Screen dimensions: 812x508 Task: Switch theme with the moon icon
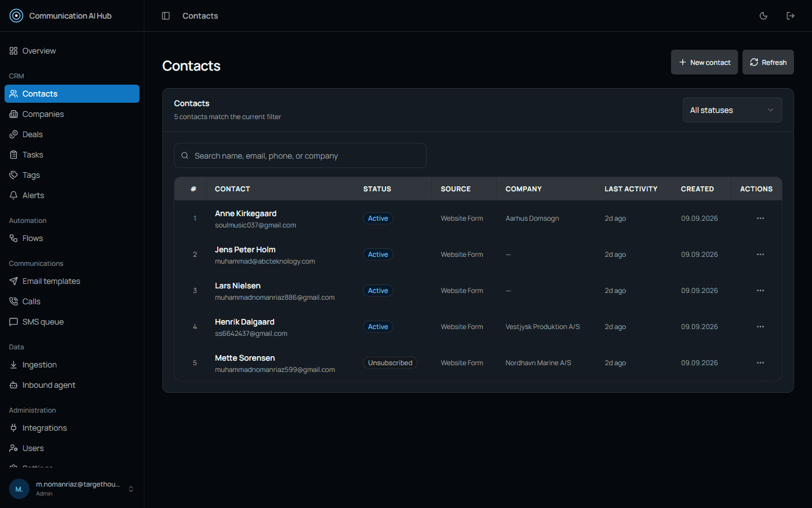pos(764,16)
